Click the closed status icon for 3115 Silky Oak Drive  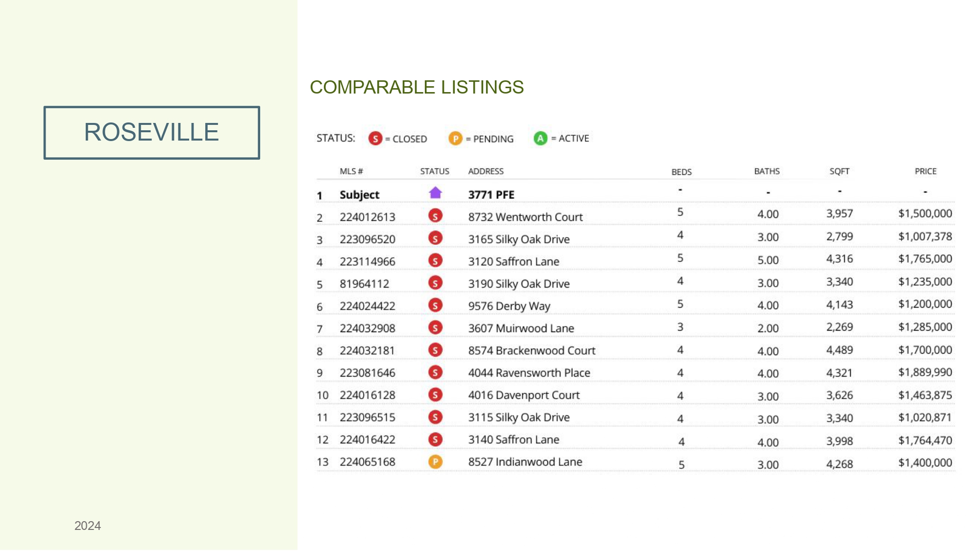(435, 417)
